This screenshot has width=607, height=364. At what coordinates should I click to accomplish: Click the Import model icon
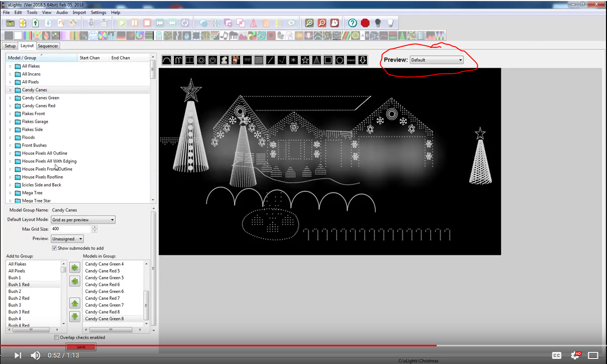click(351, 60)
